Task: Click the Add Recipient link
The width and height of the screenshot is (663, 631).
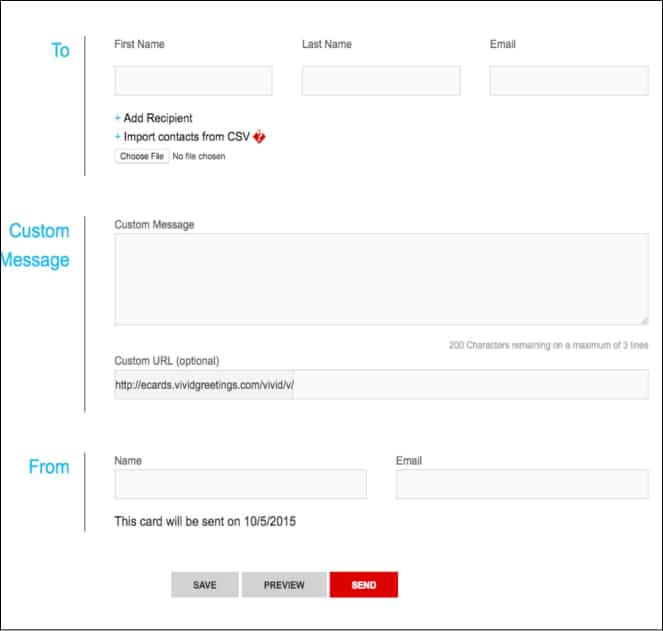Action: tap(158, 118)
